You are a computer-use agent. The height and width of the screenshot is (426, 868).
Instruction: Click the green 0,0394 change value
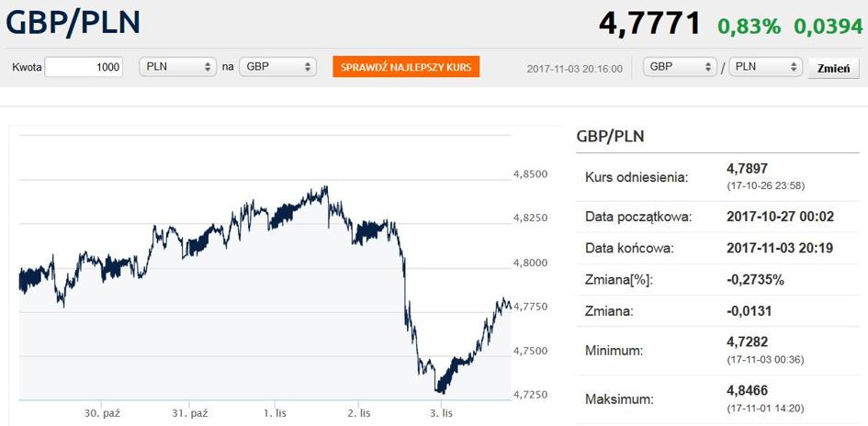point(829,26)
